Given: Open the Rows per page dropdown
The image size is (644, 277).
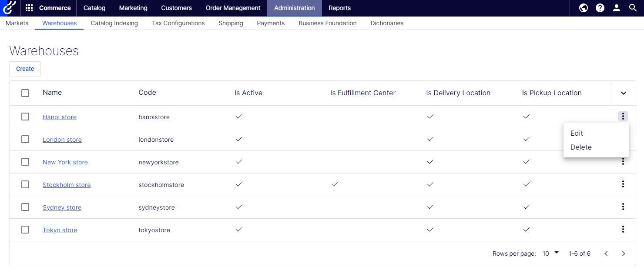Looking at the screenshot, I should tap(550, 253).
